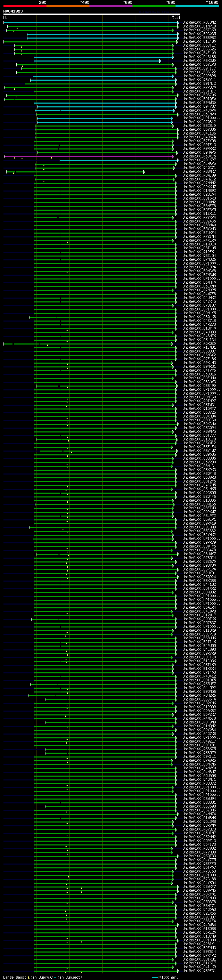
Task: Select the UniRef100_B3H271 label
Action: (199, 906)
